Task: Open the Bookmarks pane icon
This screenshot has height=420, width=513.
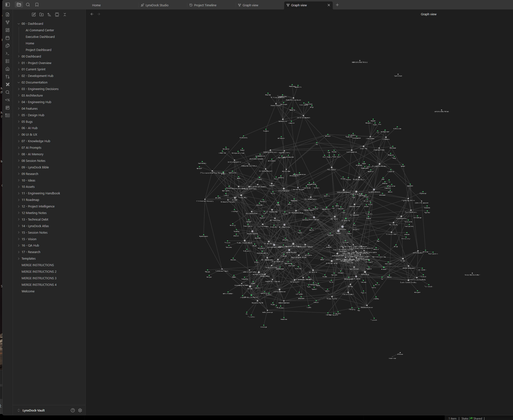Action: pos(37,5)
